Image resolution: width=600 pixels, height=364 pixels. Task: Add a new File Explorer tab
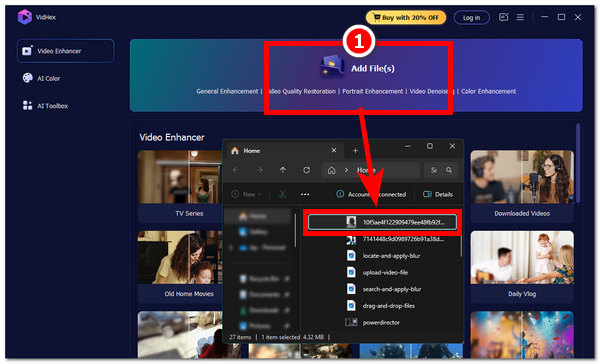(355, 151)
